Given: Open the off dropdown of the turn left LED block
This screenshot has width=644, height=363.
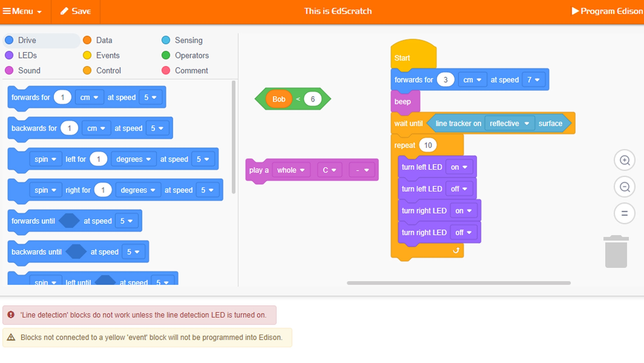Looking at the screenshot, I should point(459,189).
